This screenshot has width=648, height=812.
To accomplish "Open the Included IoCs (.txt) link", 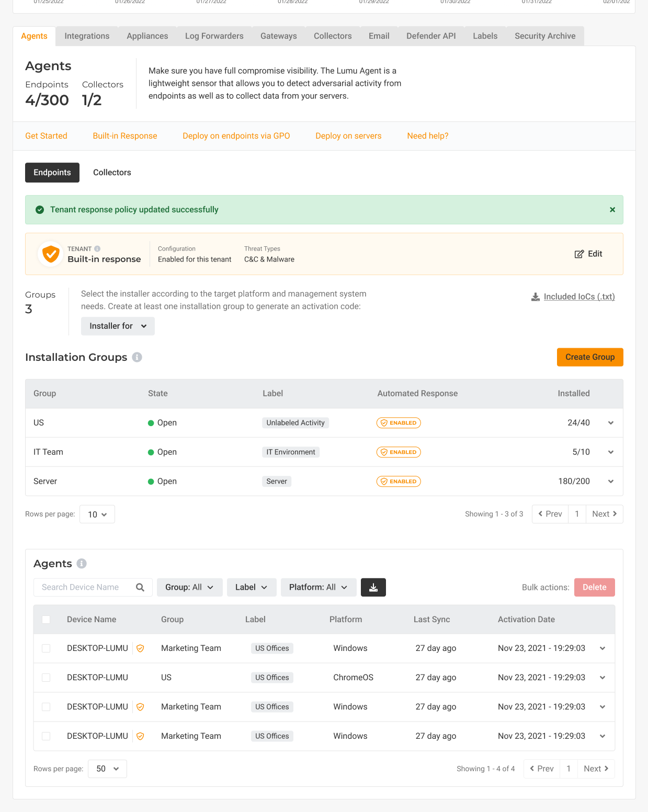I will click(578, 296).
